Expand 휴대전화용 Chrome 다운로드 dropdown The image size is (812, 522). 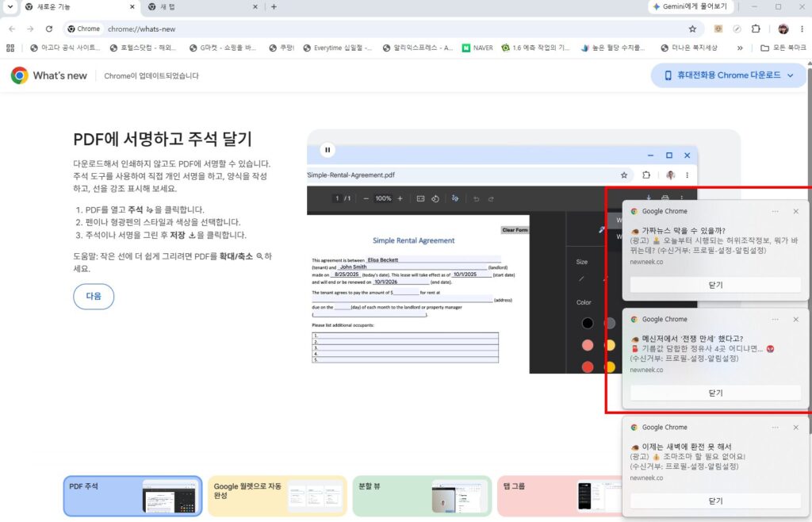click(x=729, y=75)
